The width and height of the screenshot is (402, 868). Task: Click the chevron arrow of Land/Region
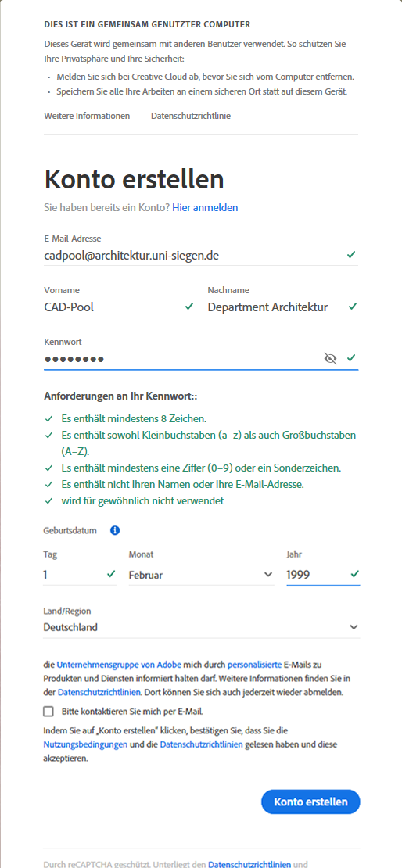click(x=354, y=628)
